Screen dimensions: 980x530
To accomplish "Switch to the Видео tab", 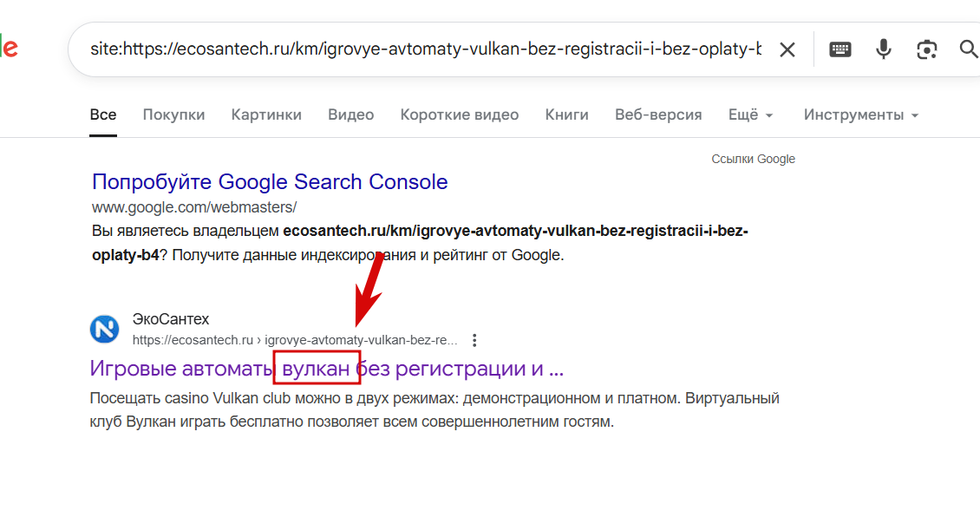I will point(350,115).
